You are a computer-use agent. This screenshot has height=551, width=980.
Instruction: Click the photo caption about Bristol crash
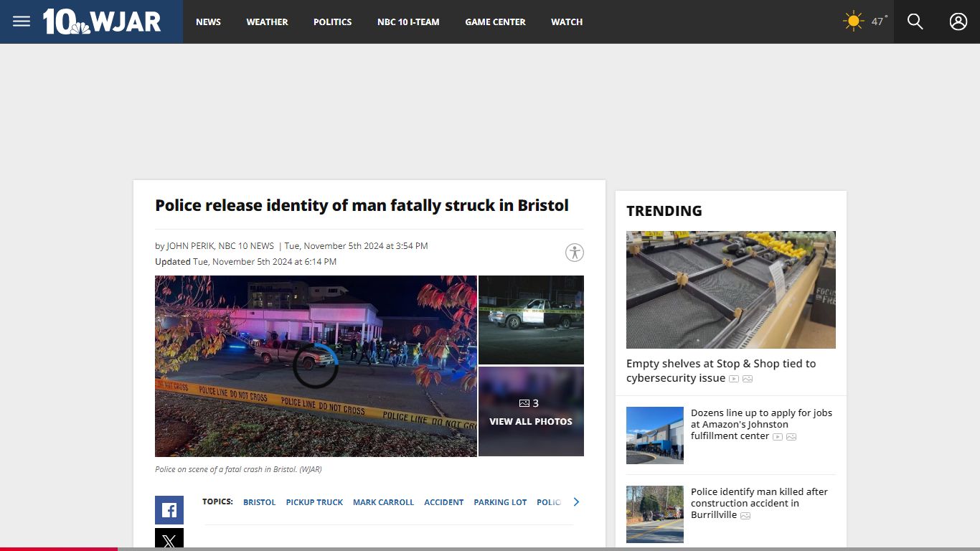point(238,469)
